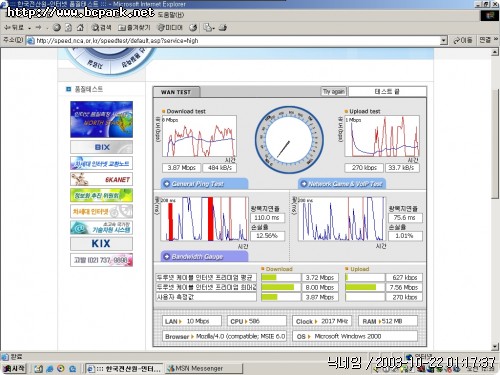Select the WAN TEST tab

pos(176,92)
